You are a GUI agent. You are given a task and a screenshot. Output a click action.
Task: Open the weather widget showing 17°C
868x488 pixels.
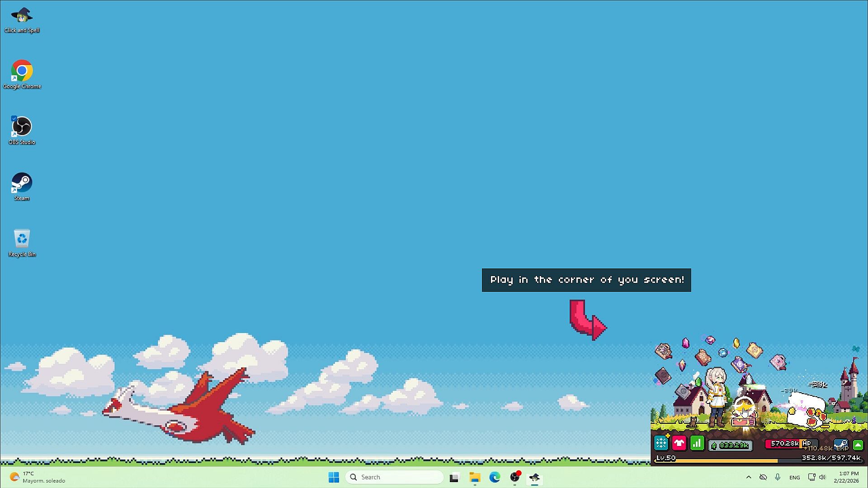37,477
